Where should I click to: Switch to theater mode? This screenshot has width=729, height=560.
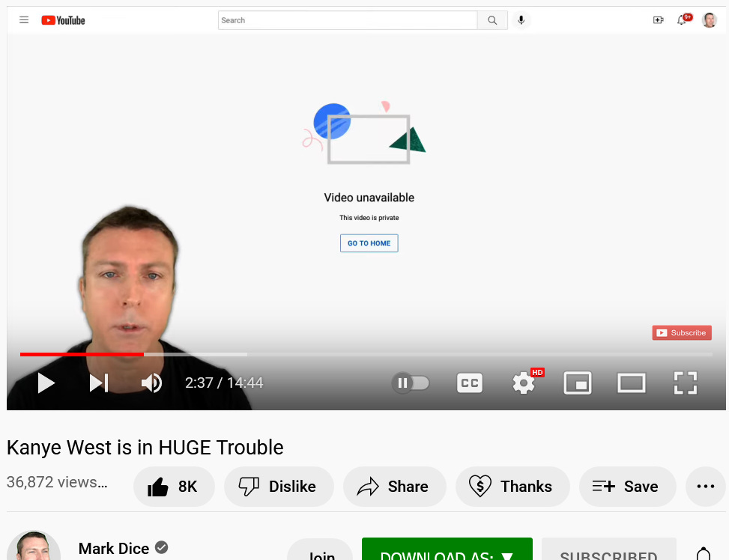632,383
